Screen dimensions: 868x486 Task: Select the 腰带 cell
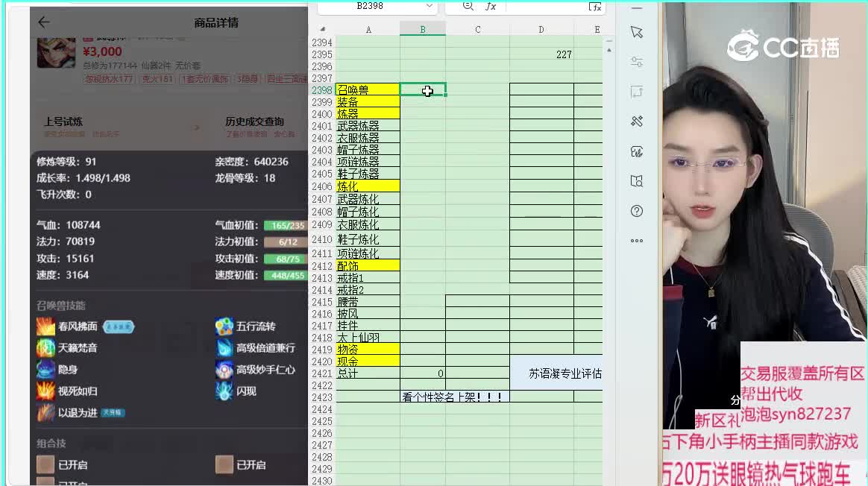click(x=368, y=302)
